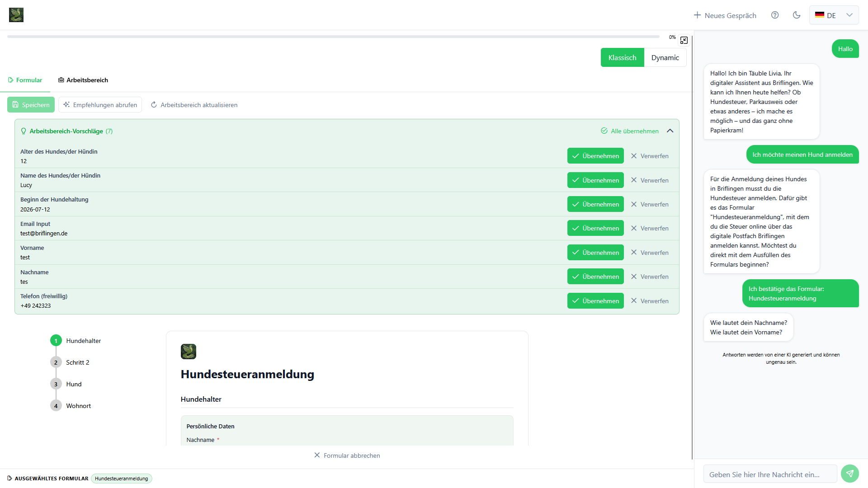
Task: Go to step 1 Hundehalter
Action: [x=75, y=341]
